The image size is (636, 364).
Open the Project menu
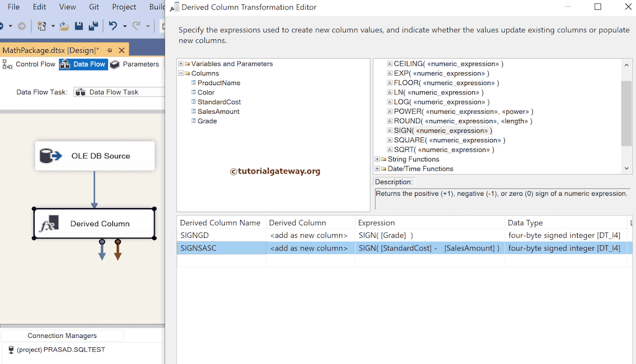point(124,7)
